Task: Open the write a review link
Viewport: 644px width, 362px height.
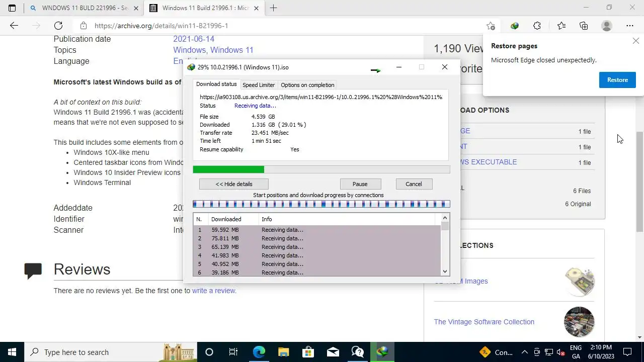Action: click(x=213, y=291)
